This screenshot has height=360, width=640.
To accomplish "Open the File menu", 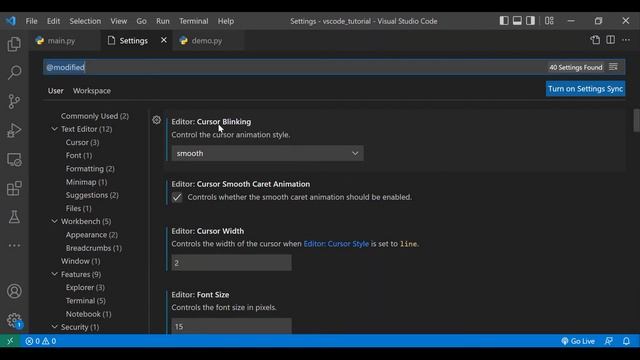I will [31, 21].
